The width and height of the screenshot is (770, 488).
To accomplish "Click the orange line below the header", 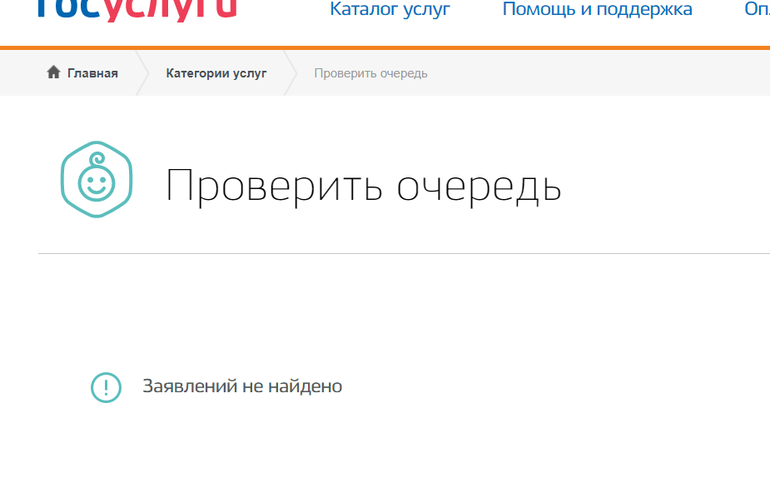I will point(400,48).
